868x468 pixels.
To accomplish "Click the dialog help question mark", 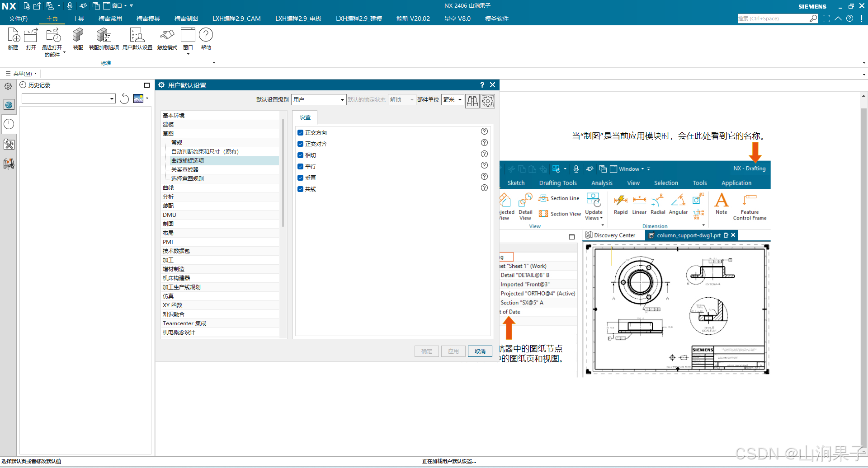I will click(x=482, y=85).
